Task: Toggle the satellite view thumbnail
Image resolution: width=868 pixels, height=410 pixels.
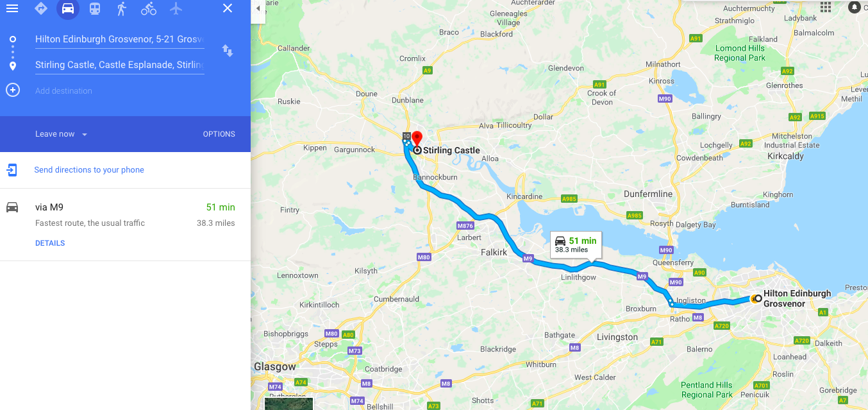Action: click(x=288, y=404)
